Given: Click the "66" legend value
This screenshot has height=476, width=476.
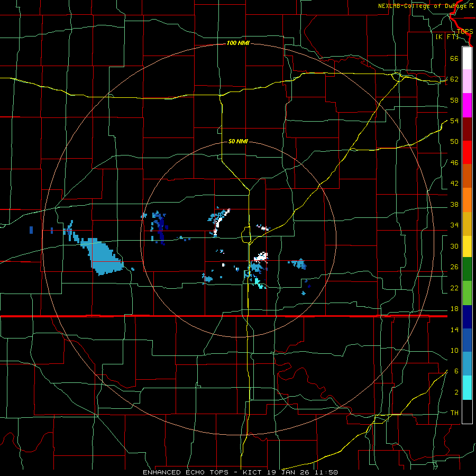Looking at the screenshot, I should tap(454, 58).
